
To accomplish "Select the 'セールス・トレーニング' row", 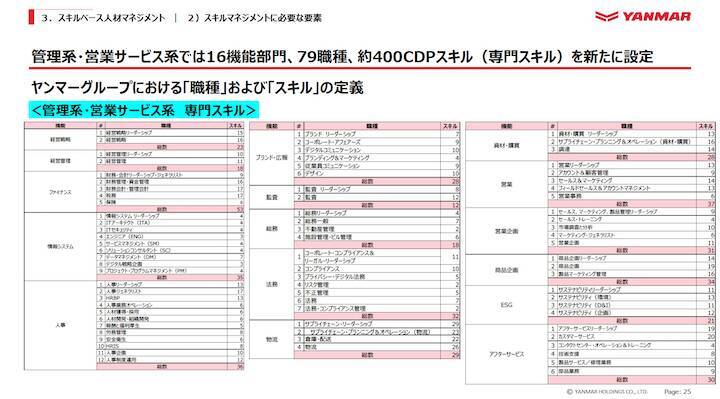I will [632, 219].
